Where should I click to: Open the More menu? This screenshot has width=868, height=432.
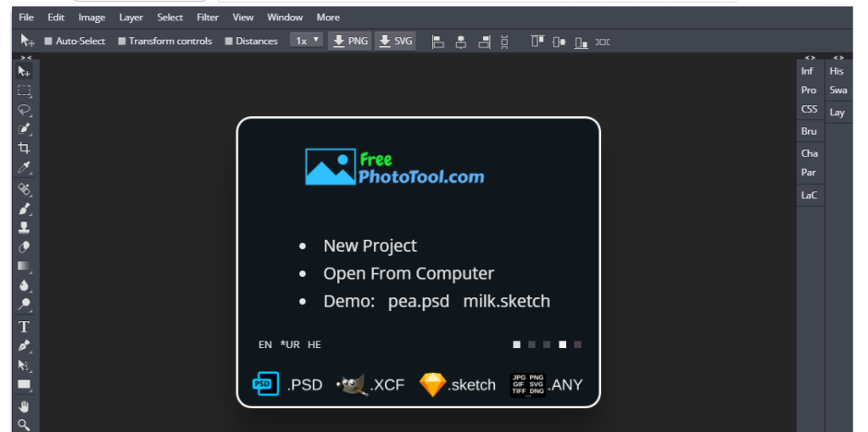coord(328,17)
